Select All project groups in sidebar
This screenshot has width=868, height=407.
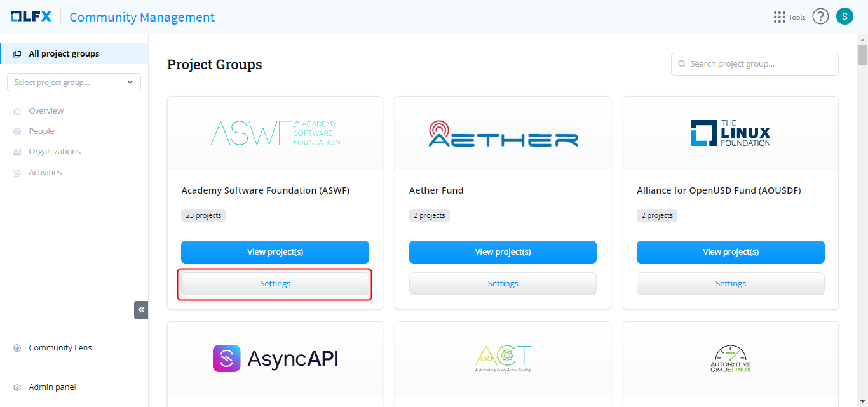[x=64, y=54]
